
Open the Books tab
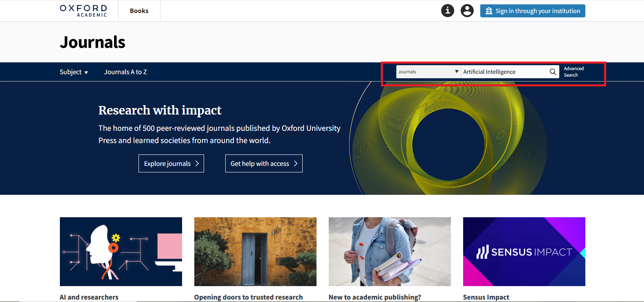[139, 11]
